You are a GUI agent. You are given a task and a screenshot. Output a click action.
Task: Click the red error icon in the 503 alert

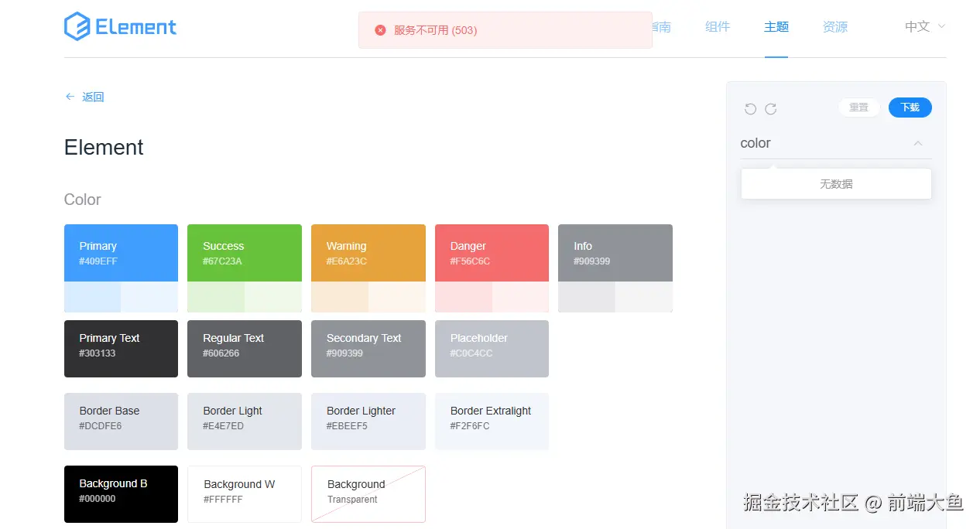click(380, 30)
